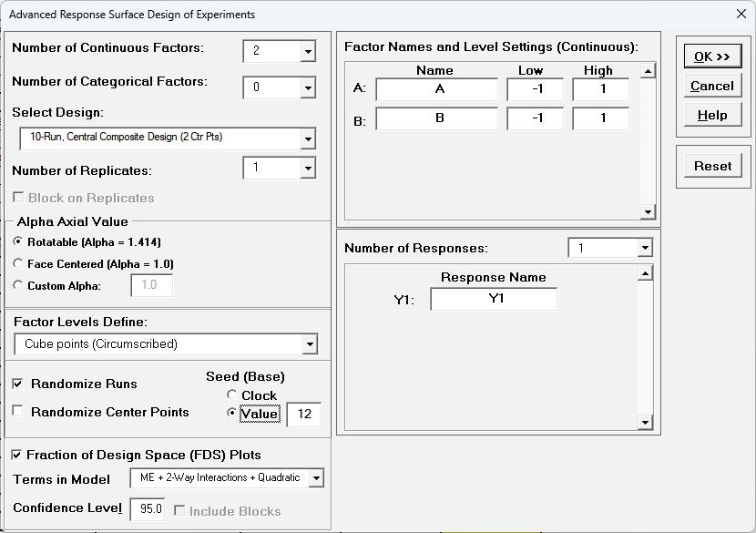The image size is (756, 533).
Task: Expand Number of Categorical Factors dropdown
Action: 308,88
